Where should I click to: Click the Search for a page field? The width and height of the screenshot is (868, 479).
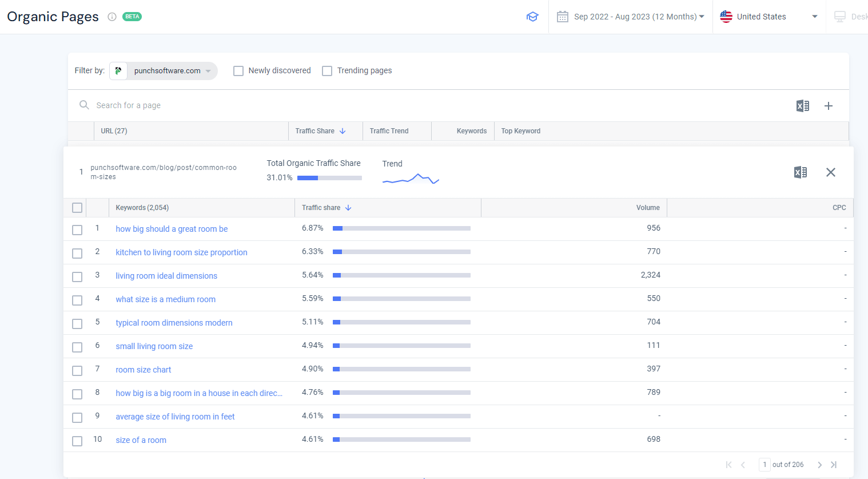[x=429, y=105]
